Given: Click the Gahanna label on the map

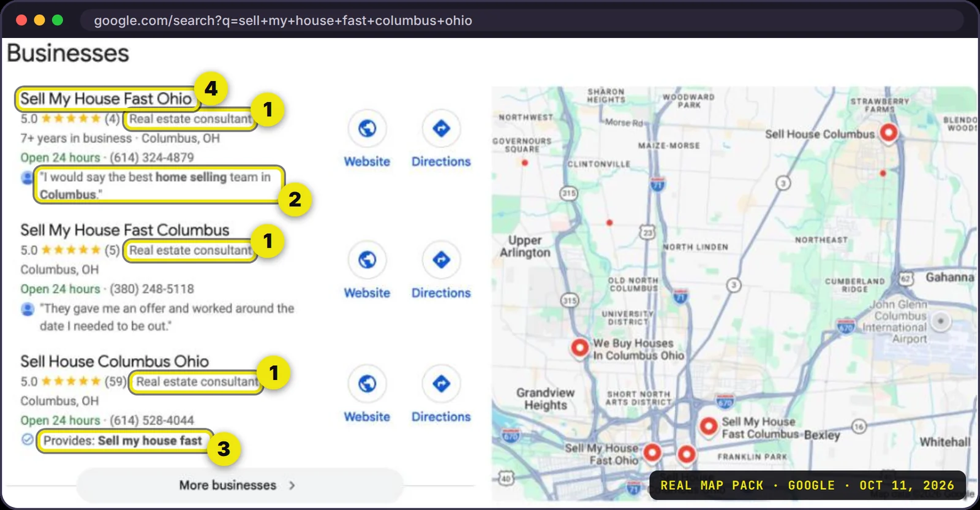Looking at the screenshot, I should (x=949, y=278).
